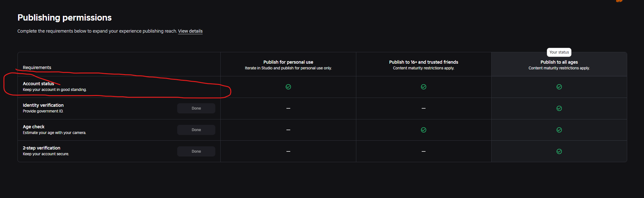The width and height of the screenshot is (644, 198).
Task: Click the Publishing permissions heading
Action: pyautogui.click(x=64, y=18)
